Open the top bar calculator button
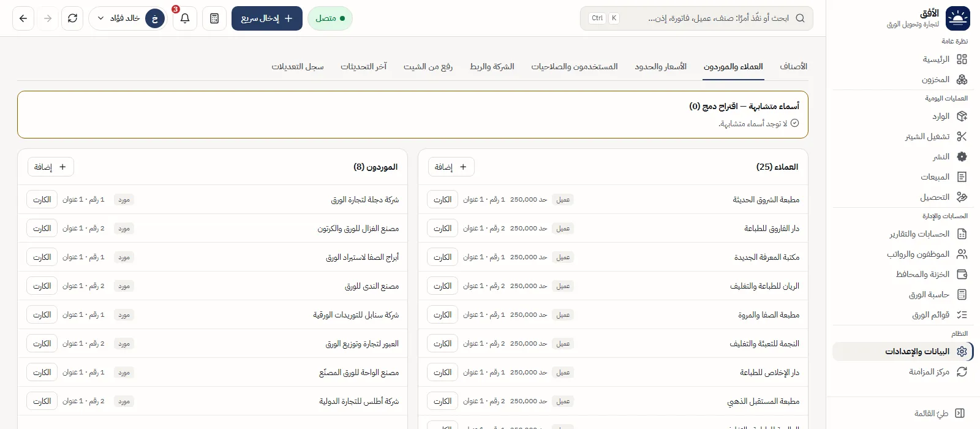 click(x=214, y=18)
